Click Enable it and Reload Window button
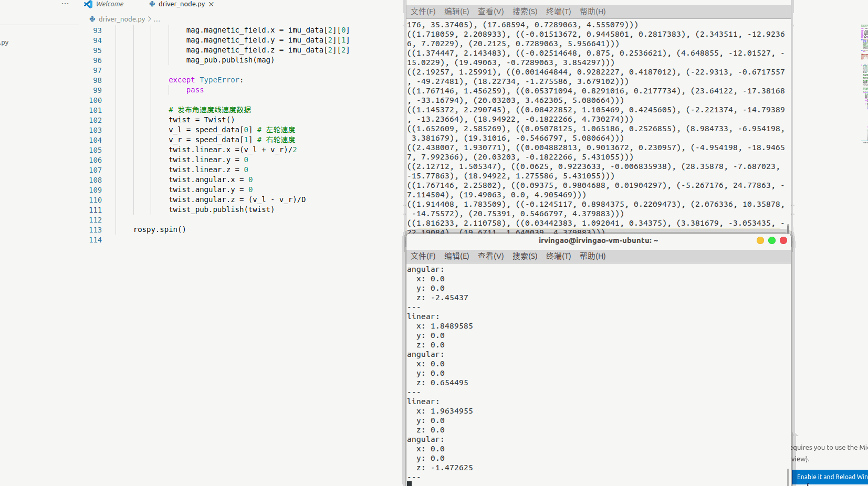The image size is (868, 486). pos(831,477)
